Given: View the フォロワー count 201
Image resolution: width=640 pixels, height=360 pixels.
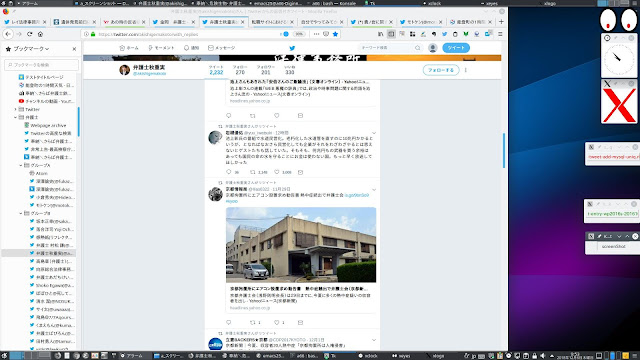Looking at the screenshot, I should coord(265,70).
